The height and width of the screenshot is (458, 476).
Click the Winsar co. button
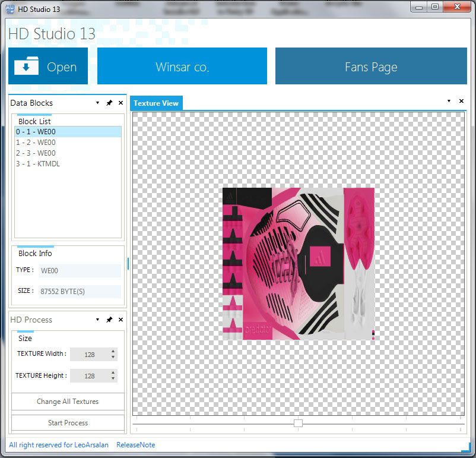tap(182, 67)
